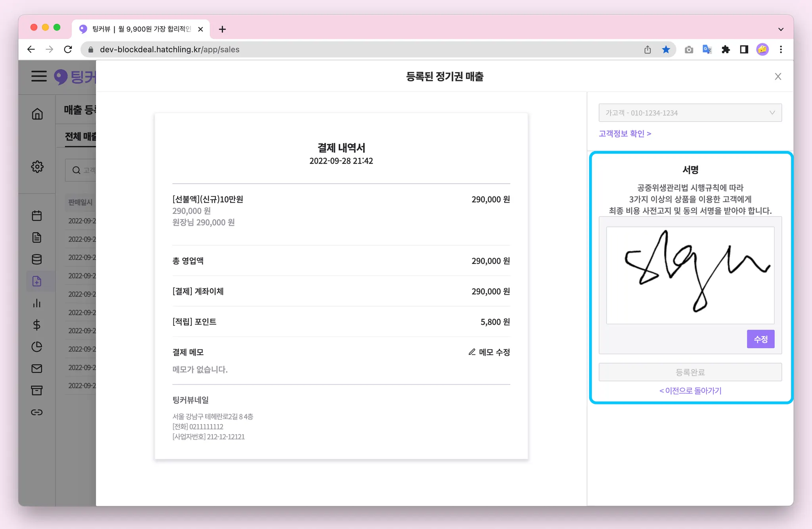Bookmark page with star icon

tap(666, 50)
